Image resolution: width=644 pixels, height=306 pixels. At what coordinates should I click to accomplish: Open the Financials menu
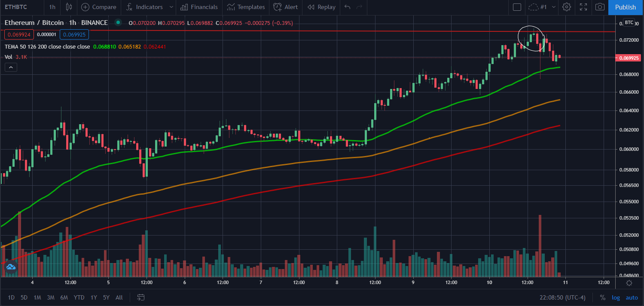(x=199, y=7)
